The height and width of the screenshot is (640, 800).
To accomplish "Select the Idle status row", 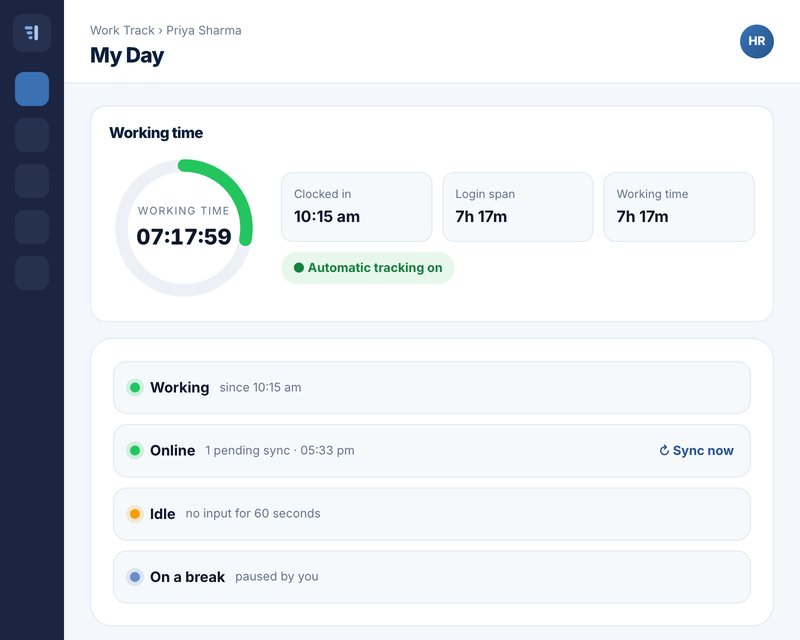I will tap(432, 513).
